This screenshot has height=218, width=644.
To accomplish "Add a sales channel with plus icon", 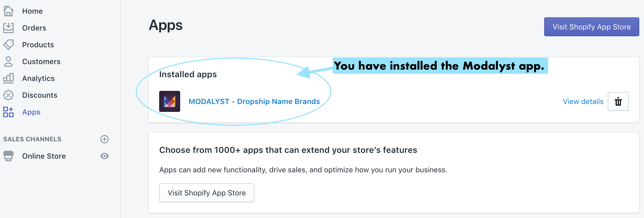I will (105, 139).
